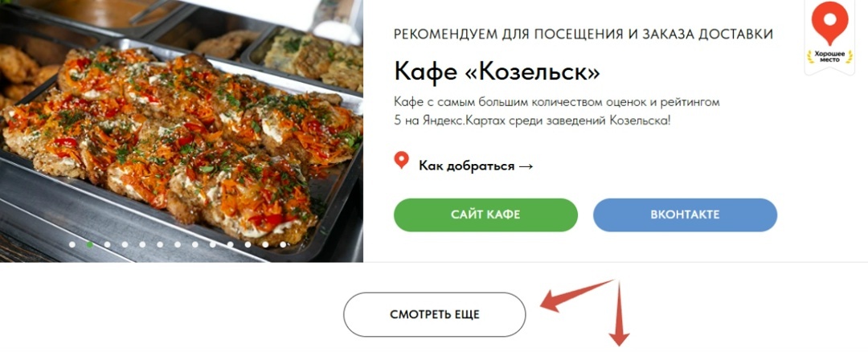Show the fifth slide via carousel dot
Viewport: 868px width, 352px height.
coord(142,244)
